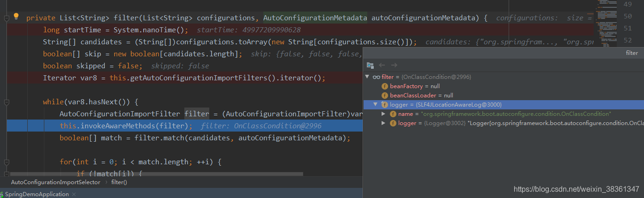Click AutoConfigurationMetadata type in method signature

(316, 18)
